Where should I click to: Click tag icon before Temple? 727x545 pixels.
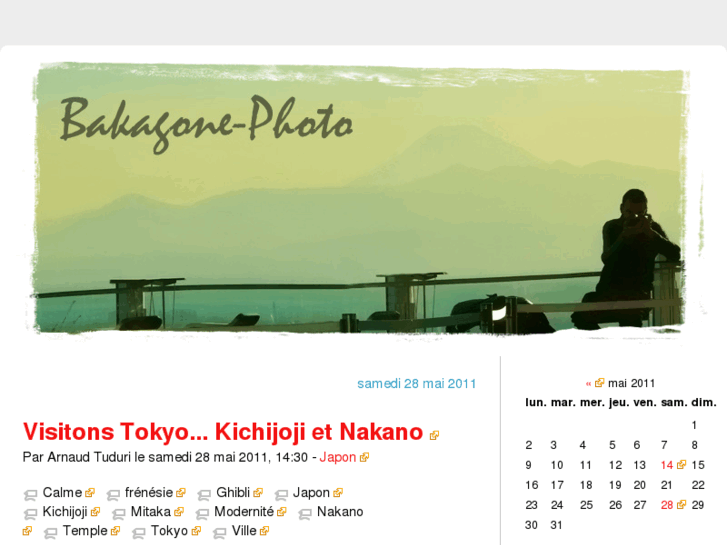click(51, 533)
